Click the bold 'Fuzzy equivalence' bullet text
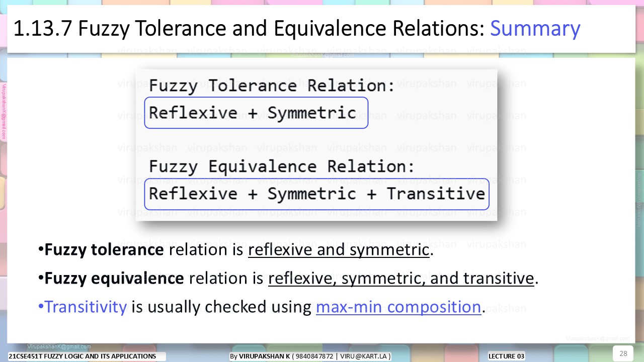The image size is (644, 362). [x=114, y=278]
